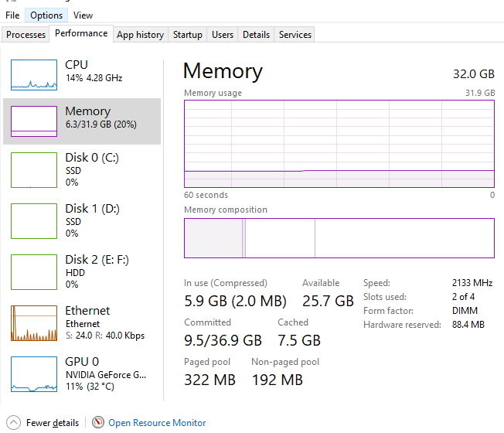Screen dimensions: 504x433
Task: Go to the Startup tab
Action: (187, 34)
